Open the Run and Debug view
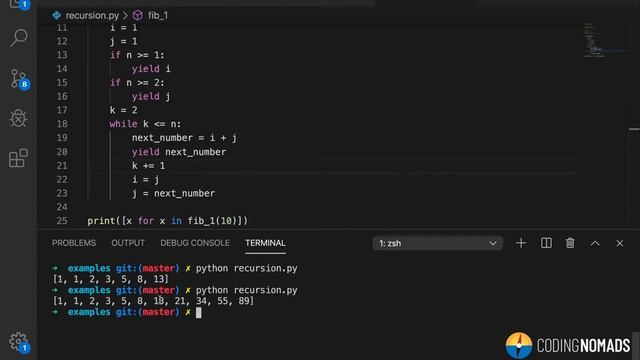The width and height of the screenshot is (640, 360). [18, 118]
